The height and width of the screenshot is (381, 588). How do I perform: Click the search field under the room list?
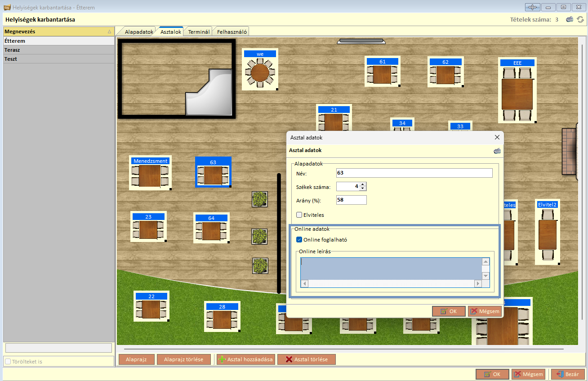(58, 348)
